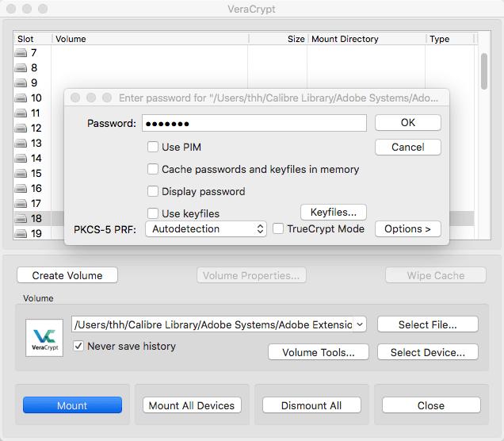Select the drive icon for slot 16

pos(21,188)
